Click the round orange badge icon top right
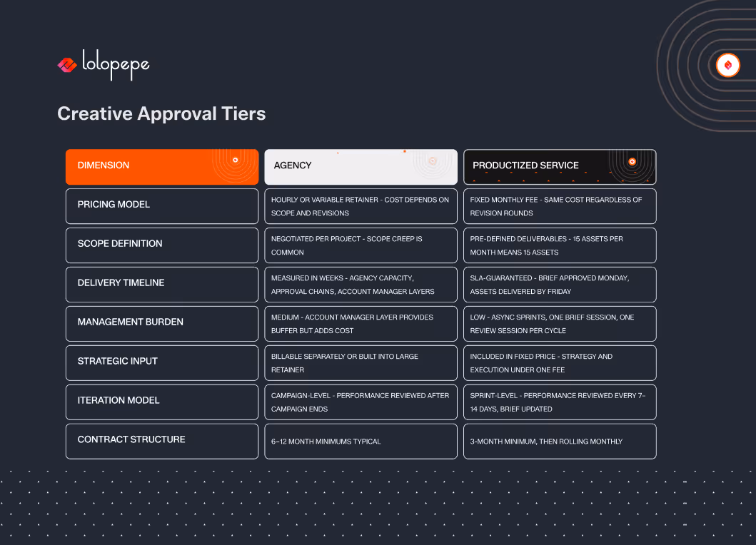The width and height of the screenshot is (756, 545). pyautogui.click(x=727, y=65)
